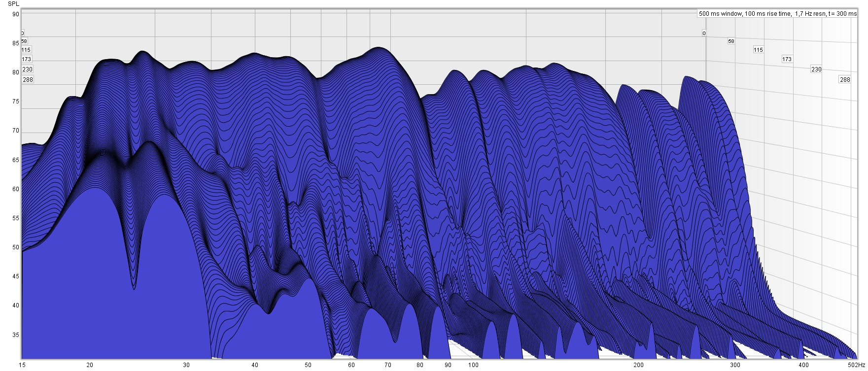Click the 75 value on the SPL axis
This screenshot has width=868, height=371.
[x=16, y=101]
